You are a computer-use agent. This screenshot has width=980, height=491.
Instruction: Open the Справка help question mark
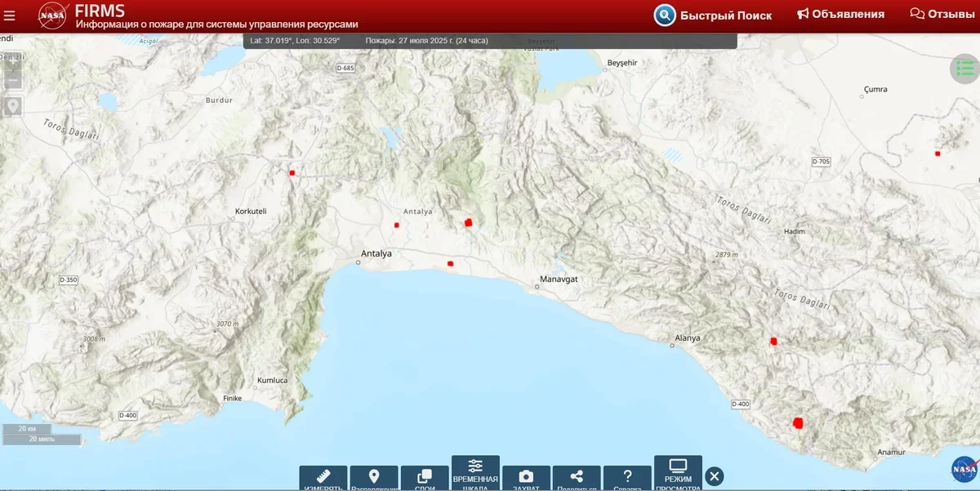627,477
